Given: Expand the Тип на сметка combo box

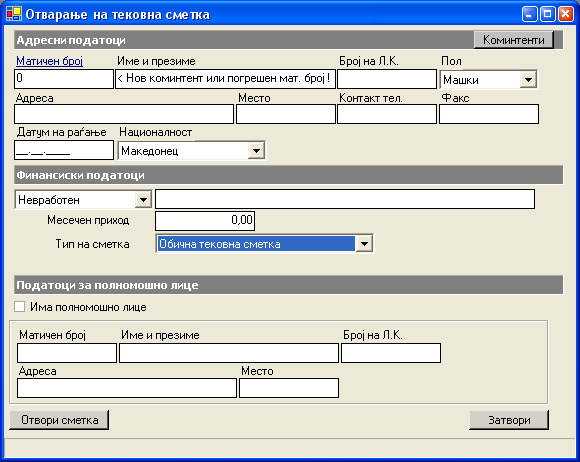Looking at the screenshot, I should point(364,244).
